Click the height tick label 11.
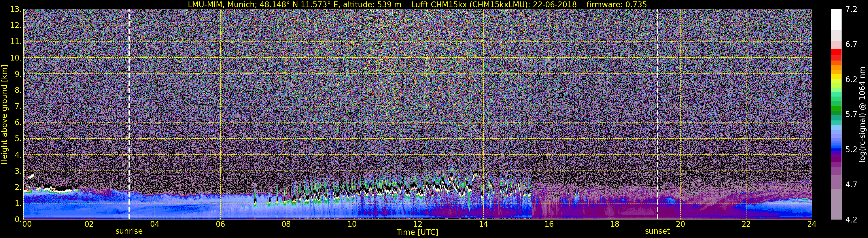This screenshot has width=868, height=238. pos(16,42)
